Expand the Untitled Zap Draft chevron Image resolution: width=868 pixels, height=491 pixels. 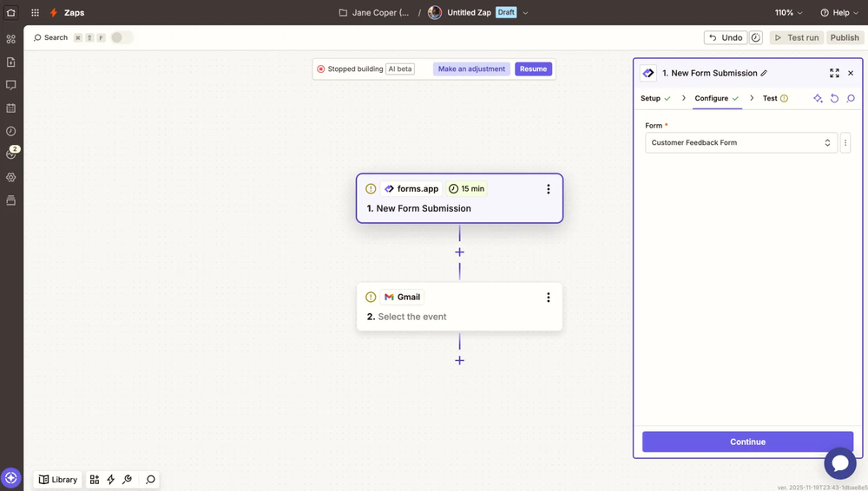pyautogui.click(x=525, y=13)
